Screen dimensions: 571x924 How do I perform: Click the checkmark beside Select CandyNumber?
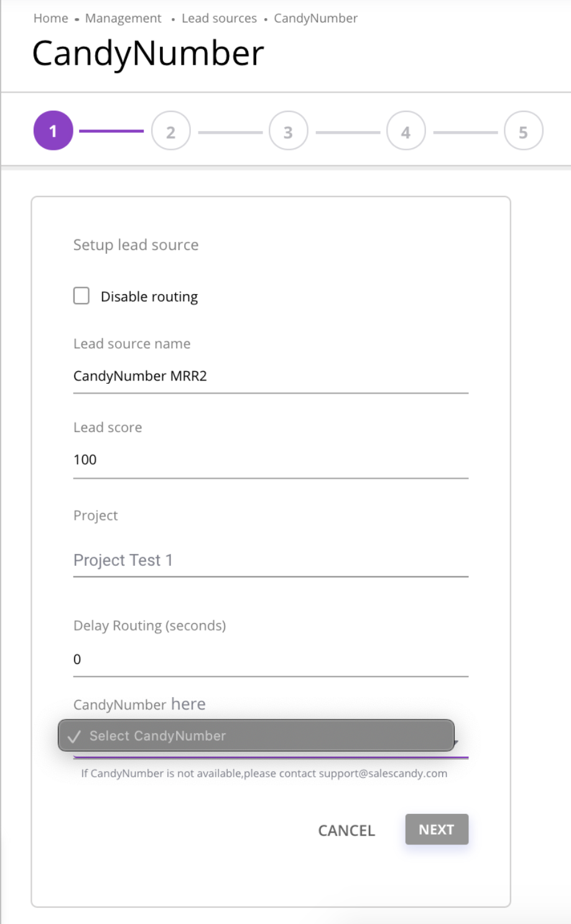[75, 737]
